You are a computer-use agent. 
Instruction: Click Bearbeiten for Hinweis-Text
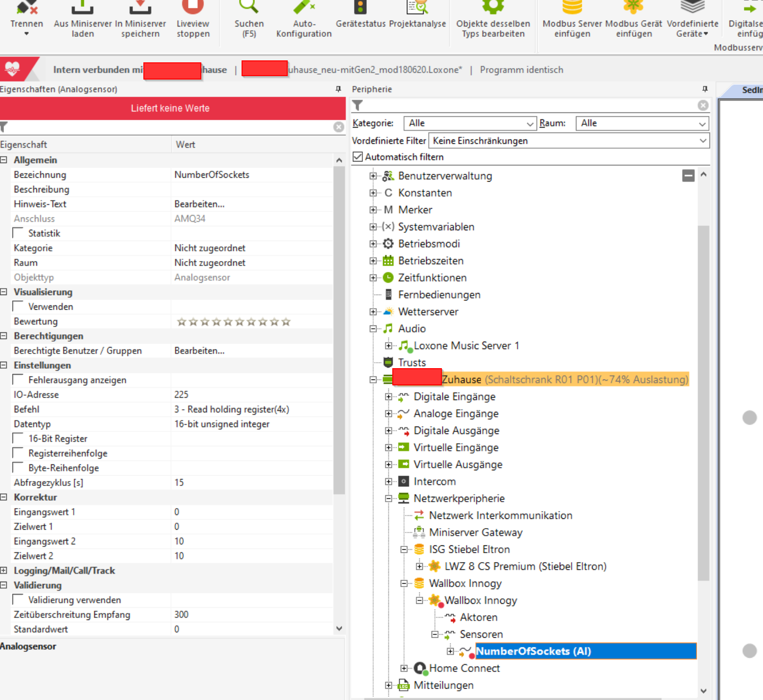point(199,204)
